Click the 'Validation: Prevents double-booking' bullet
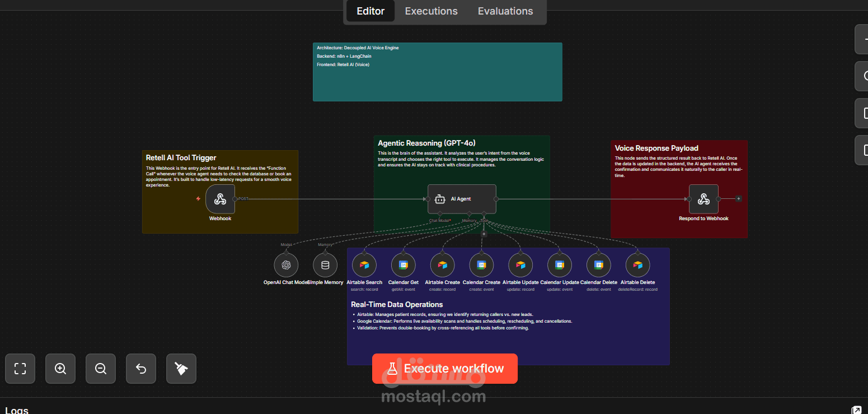 [x=443, y=328]
